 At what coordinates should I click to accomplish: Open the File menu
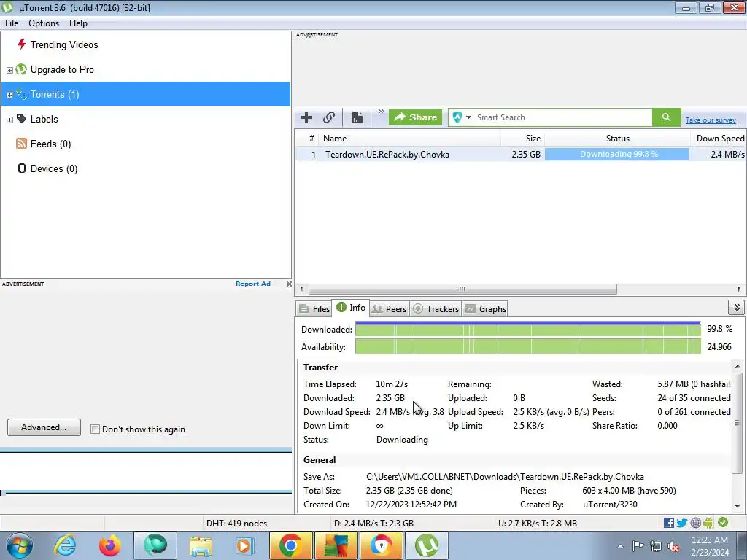click(x=12, y=23)
